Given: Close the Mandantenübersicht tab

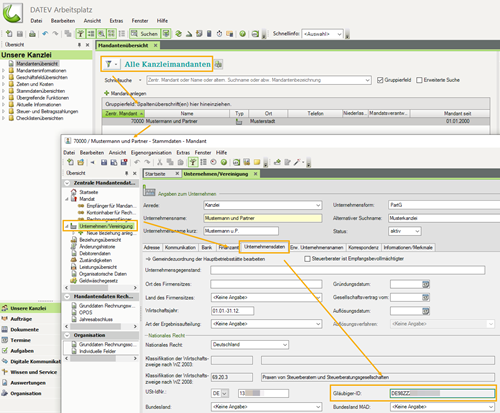Looking at the screenshot, I should tap(155, 45).
